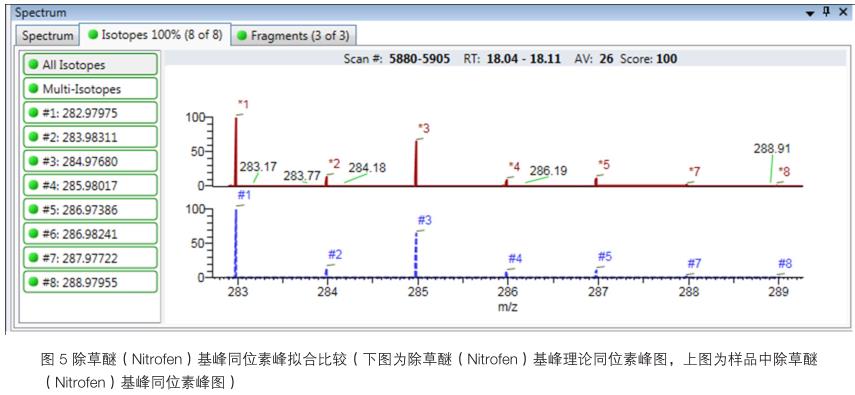Toggle the pin icon on Spectrum panel
855x395 pixels.
click(x=827, y=11)
